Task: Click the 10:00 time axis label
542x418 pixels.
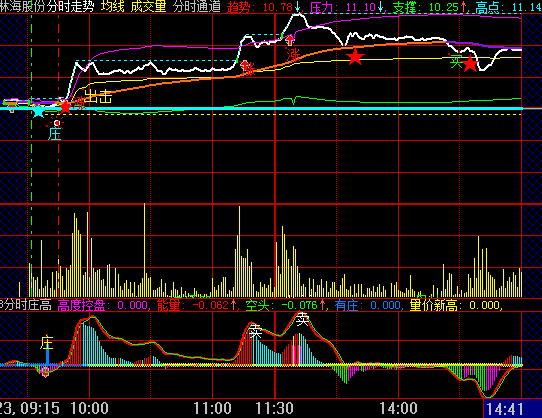Action: (90, 408)
